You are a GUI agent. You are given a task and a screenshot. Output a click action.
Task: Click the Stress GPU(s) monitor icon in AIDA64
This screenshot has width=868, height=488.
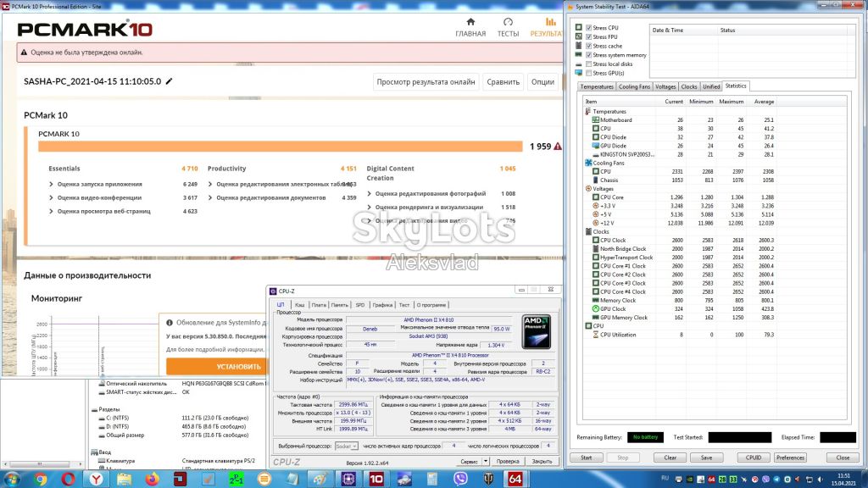click(x=578, y=73)
